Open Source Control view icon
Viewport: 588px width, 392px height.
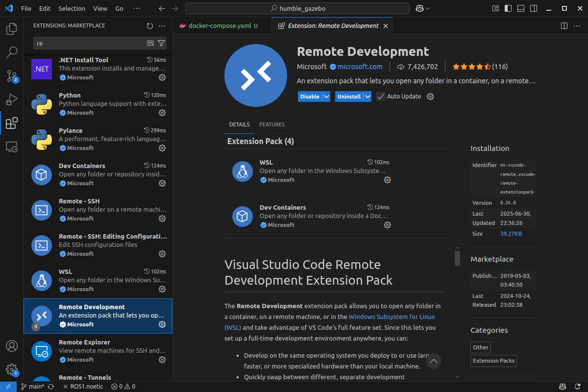coord(12,75)
